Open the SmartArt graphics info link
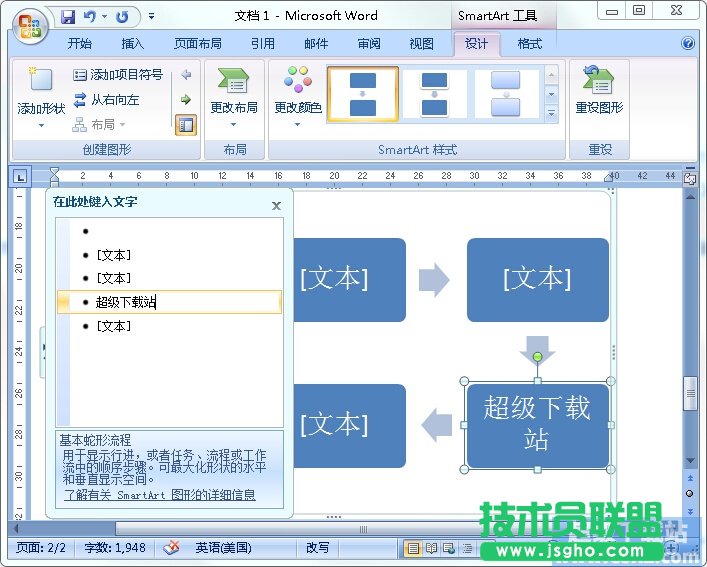The width and height of the screenshot is (707, 567). coord(159,495)
